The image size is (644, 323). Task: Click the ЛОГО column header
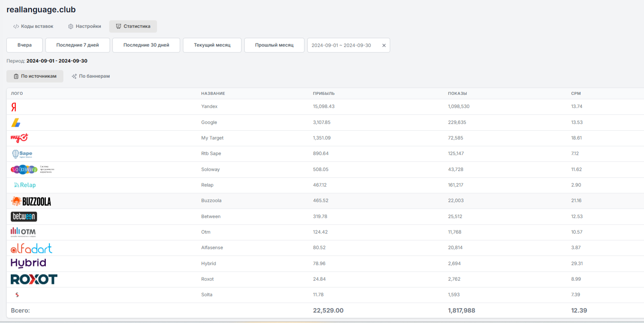point(17,94)
